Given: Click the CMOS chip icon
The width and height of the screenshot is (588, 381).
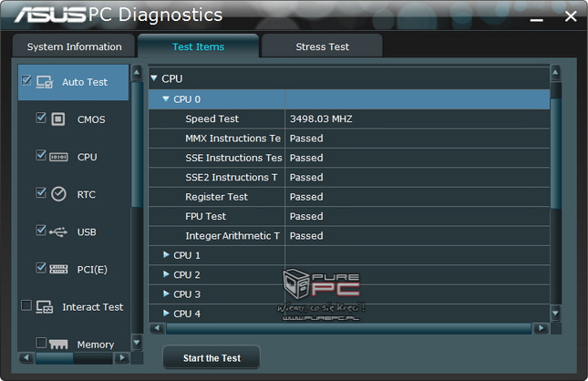Looking at the screenshot, I should click(x=57, y=119).
